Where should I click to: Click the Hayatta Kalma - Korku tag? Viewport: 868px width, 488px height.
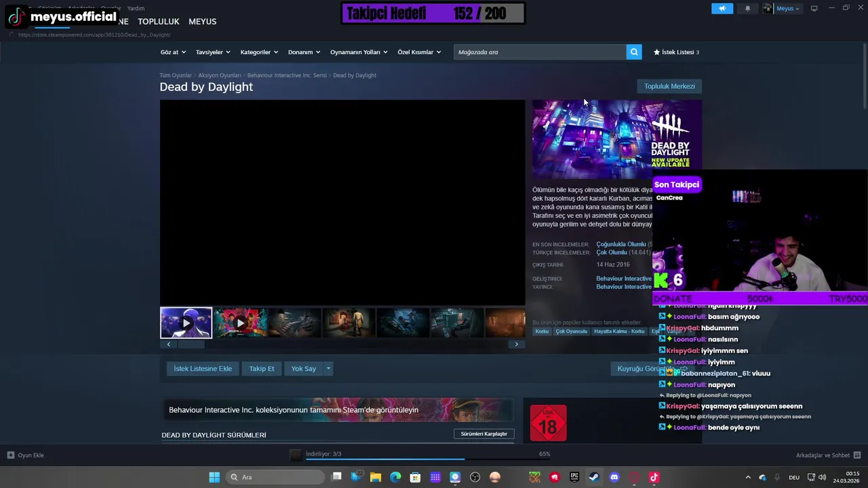619,331
